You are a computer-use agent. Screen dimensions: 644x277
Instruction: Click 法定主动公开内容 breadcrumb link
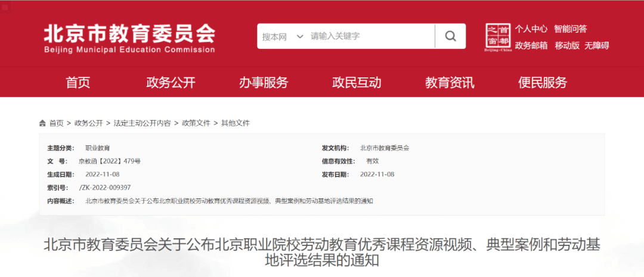point(142,123)
